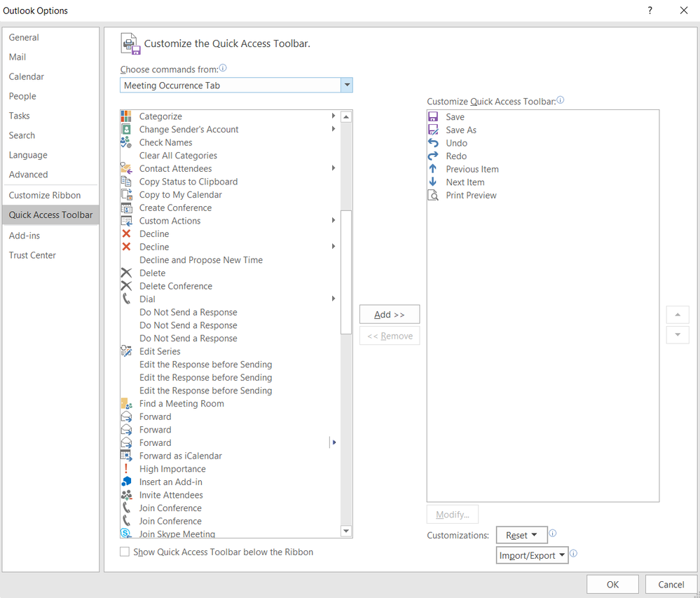Expand the Custom Actions submenu arrow

click(334, 220)
